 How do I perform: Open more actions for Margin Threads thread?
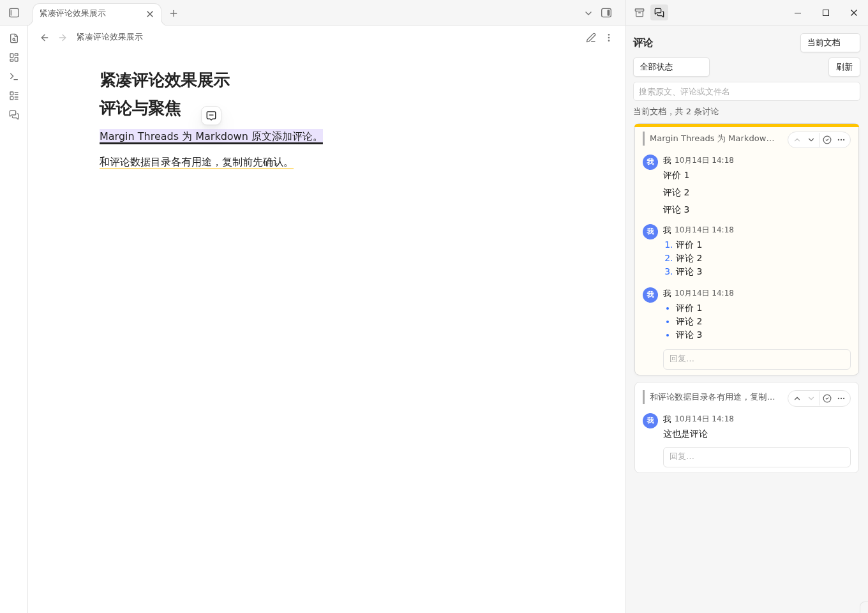coord(841,140)
